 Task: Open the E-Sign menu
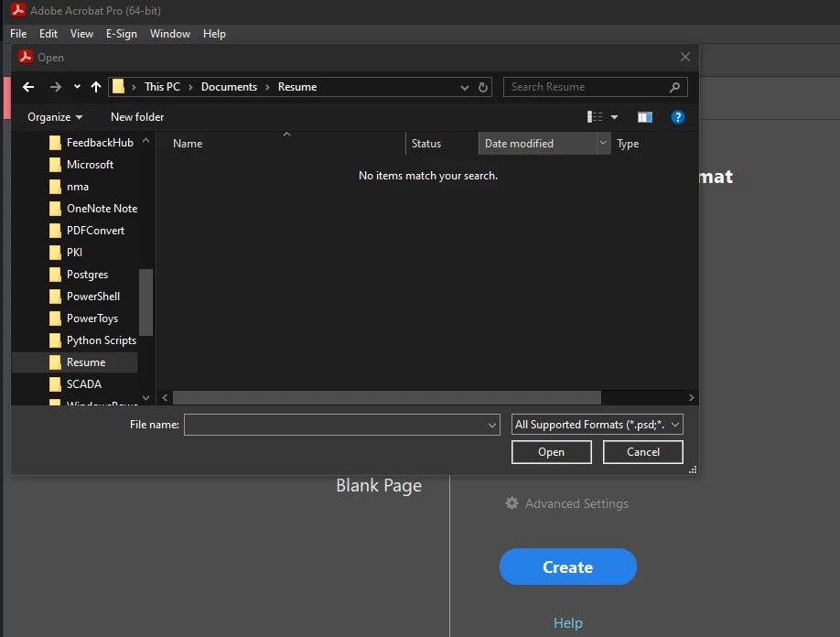coord(122,34)
